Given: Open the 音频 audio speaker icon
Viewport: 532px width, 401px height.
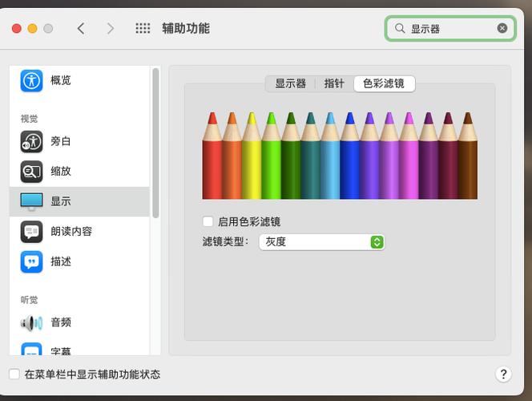Looking at the screenshot, I should coord(31,322).
